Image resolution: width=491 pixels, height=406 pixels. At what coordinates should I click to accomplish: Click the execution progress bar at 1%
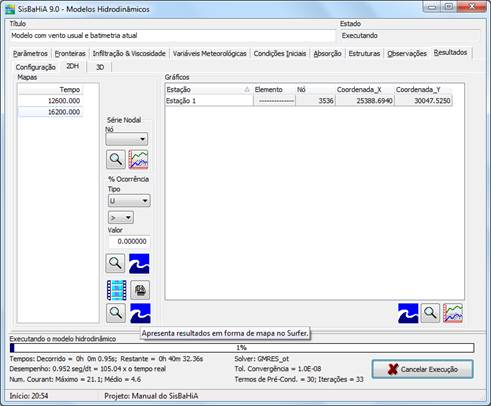point(242,348)
